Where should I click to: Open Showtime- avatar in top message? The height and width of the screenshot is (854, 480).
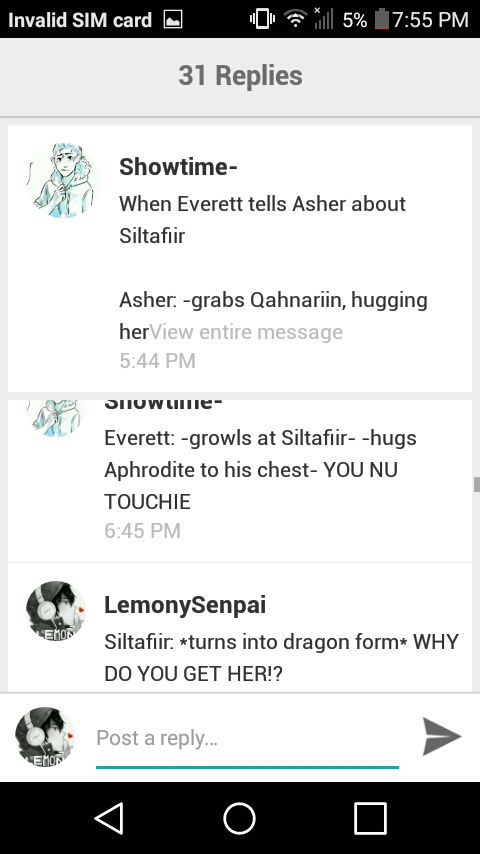pos(63,180)
